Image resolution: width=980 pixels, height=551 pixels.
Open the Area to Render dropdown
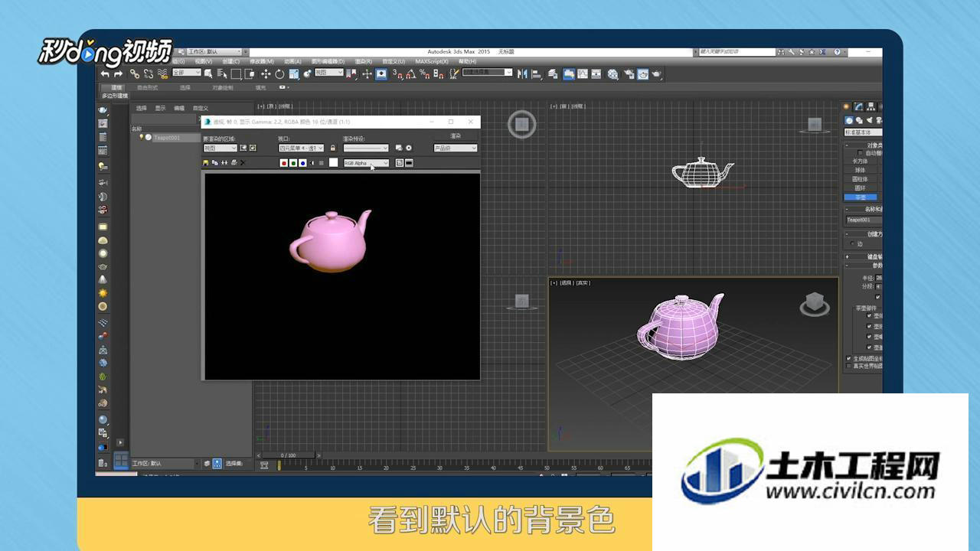[220, 148]
